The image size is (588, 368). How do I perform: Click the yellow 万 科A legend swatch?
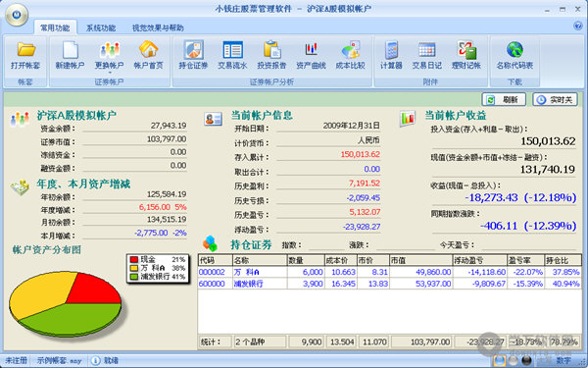tap(134, 268)
